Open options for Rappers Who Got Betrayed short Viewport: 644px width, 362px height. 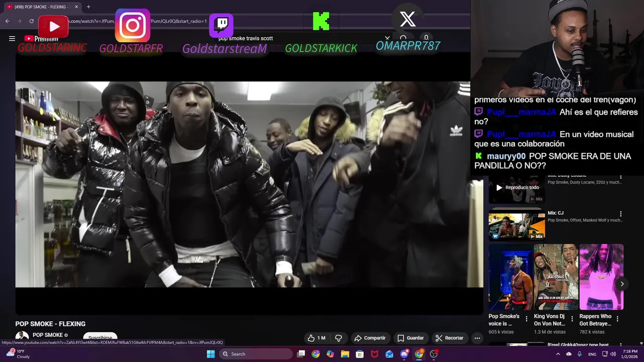617,319
